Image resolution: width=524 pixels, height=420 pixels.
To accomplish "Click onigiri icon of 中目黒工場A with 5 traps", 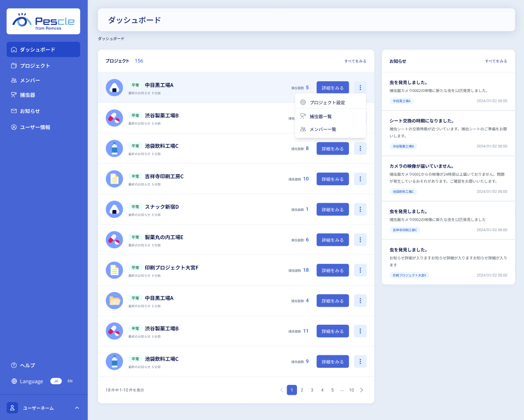I will (114, 88).
